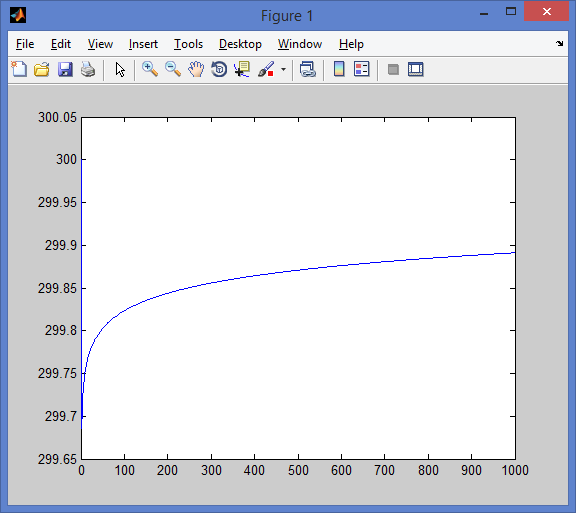This screenshot has width=576, height=513.
Task: Select the Edit Plot arrow tool
Action: click(120, 69)
